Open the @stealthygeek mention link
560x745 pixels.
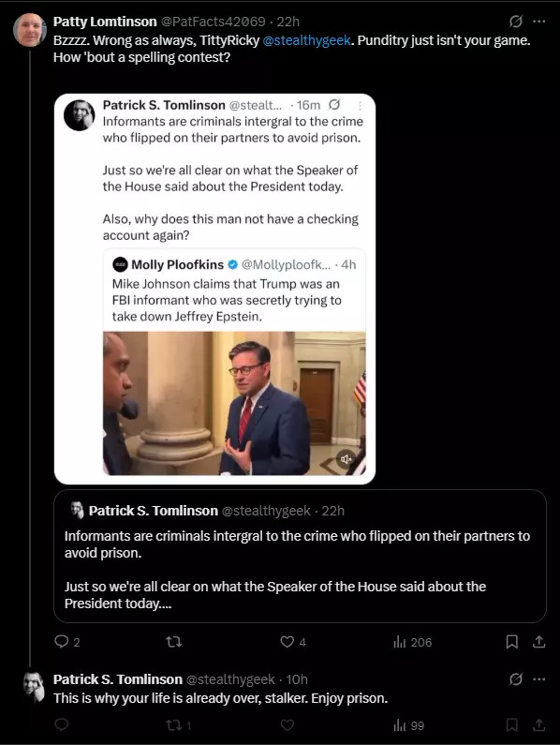tap(306, 40)
